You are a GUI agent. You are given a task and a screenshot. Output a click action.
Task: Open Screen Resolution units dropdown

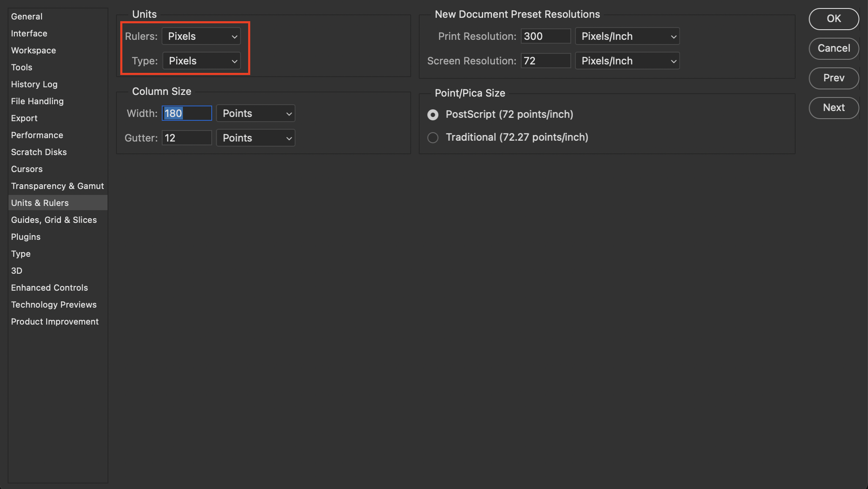pyautogui.click(x=627, y=61)
